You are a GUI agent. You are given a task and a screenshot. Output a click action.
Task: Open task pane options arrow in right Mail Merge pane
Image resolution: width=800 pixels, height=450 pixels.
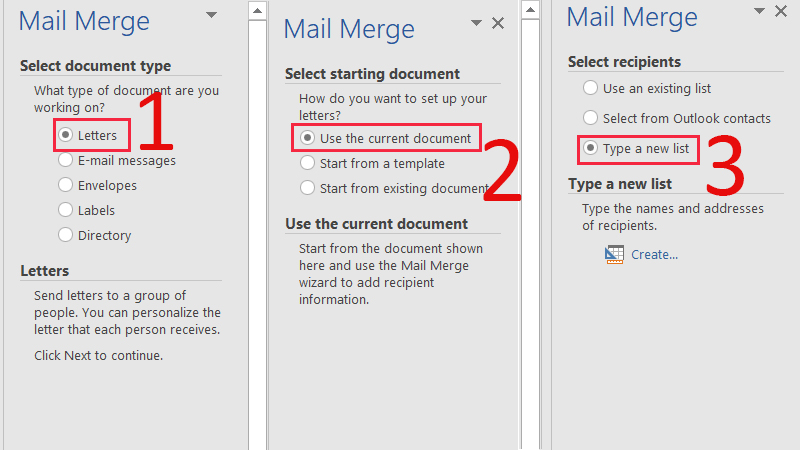point(759,11)
